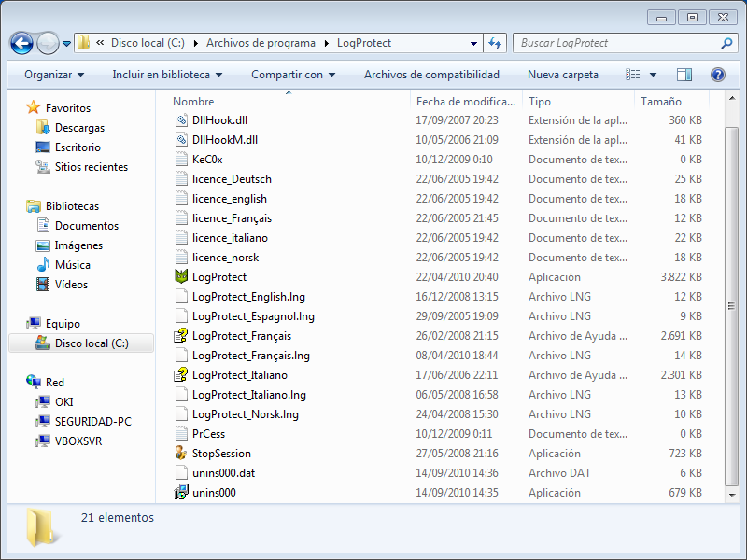Screen dimensions: 747x560
Task: Click the search magnifier icon
Action: [x=726, y=43]
